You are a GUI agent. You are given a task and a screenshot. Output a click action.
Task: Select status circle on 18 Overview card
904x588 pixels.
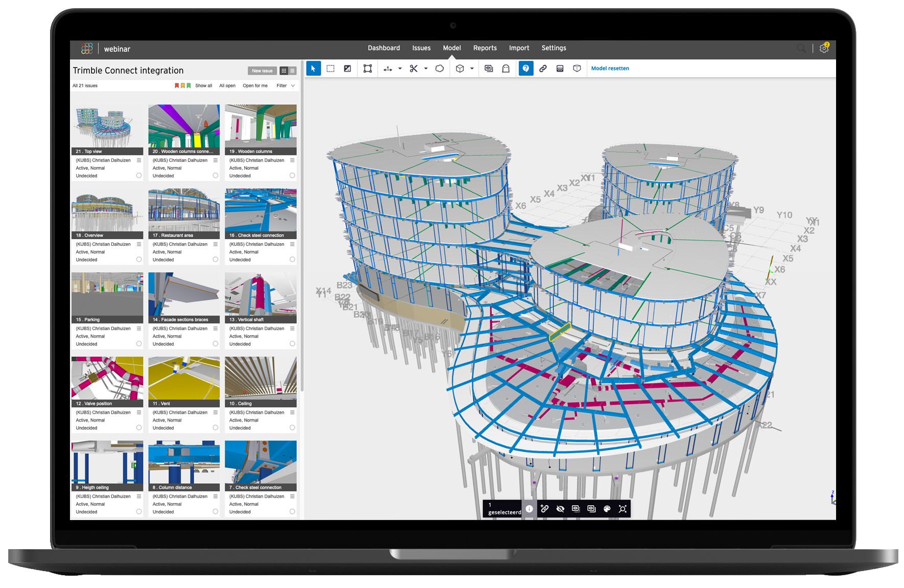(x=139, y=260)
